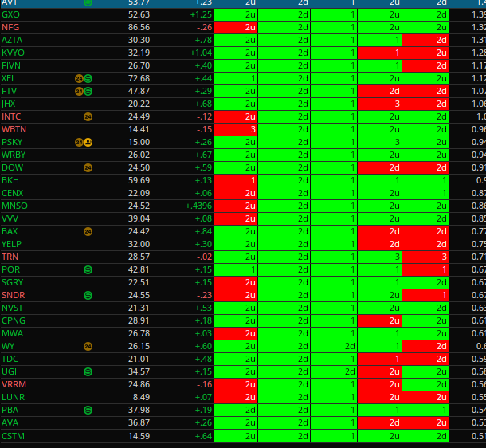Select the CPNG ticker symbol

[14, 320]
